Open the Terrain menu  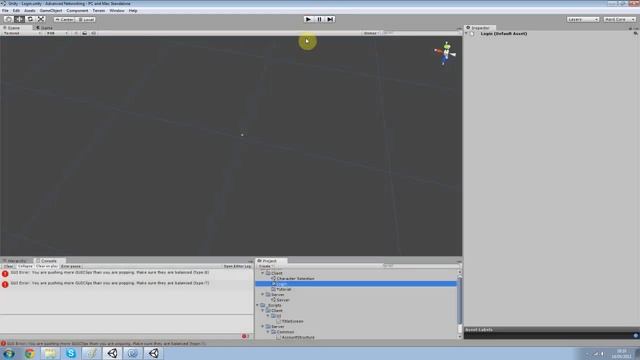click(99, 11)
